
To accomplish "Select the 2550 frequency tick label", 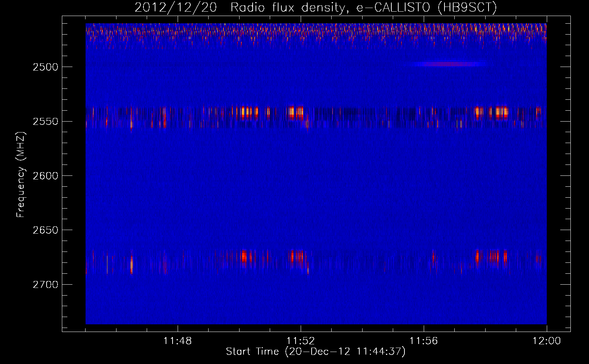I will tap(46, 122).
